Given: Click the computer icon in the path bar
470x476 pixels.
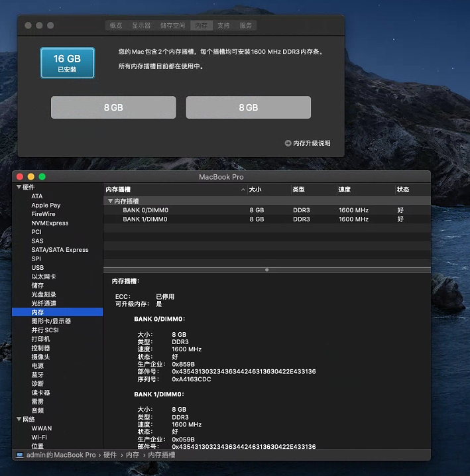Looking at the screenshot, I should coord(19,455).
